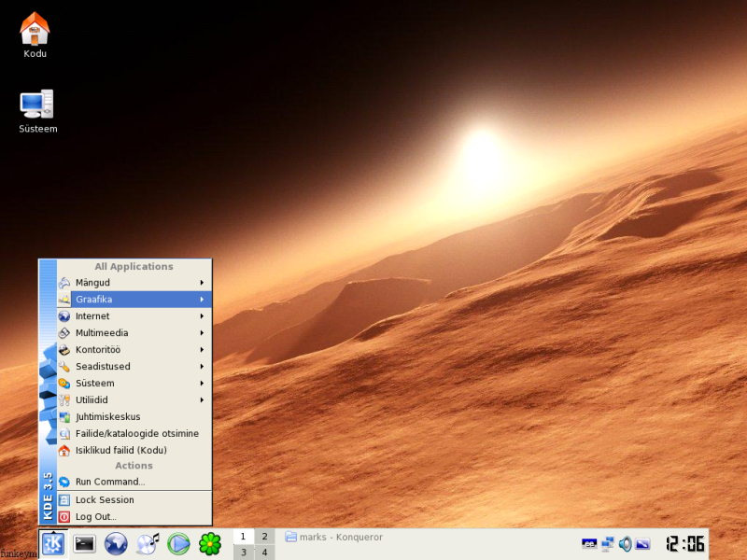This screenshot has width=747, height=560.
Task: Select the highlighted Graafika entry
Action: [x=134, y=300]
